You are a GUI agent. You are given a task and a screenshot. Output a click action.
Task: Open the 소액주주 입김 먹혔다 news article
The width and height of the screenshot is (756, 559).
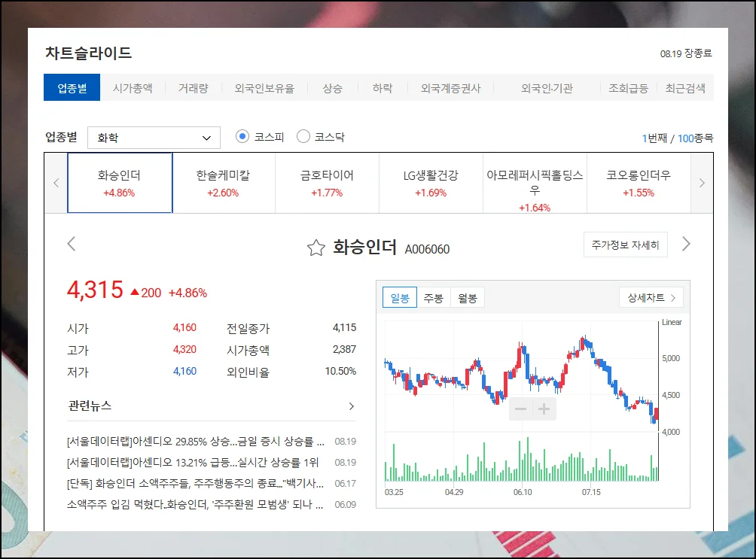pyautogui.click(x=194, y=504)
